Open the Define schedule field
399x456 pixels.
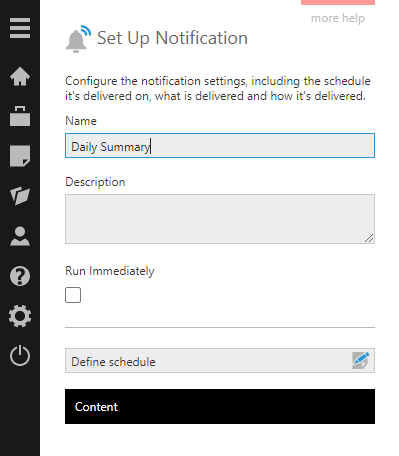tap(220, 361)
